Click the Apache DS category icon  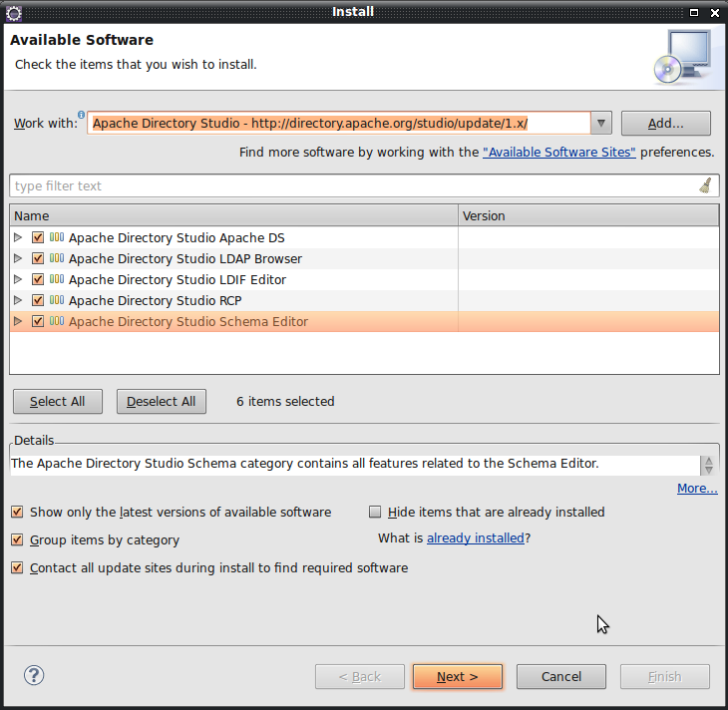click(57, 238)
